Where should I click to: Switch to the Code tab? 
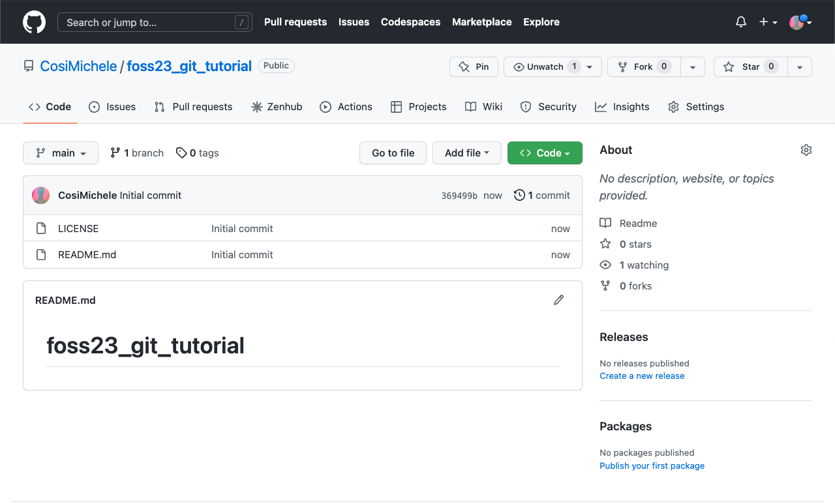point(50,107)
